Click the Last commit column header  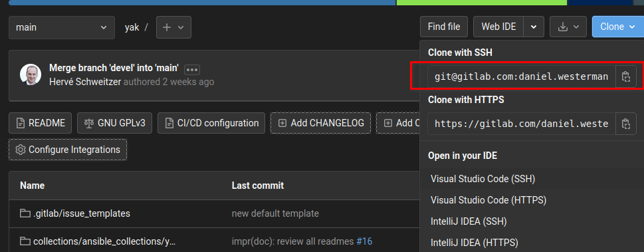point(257,186)
